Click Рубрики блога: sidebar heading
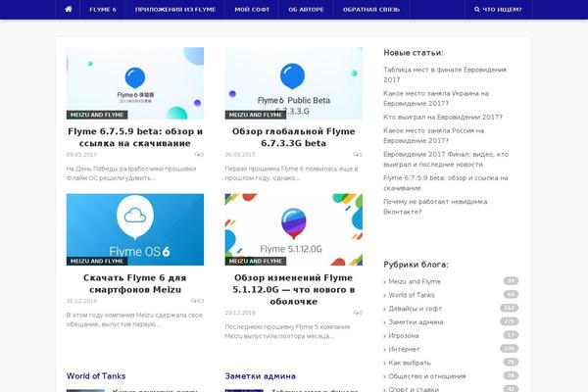 coord(416,265)
